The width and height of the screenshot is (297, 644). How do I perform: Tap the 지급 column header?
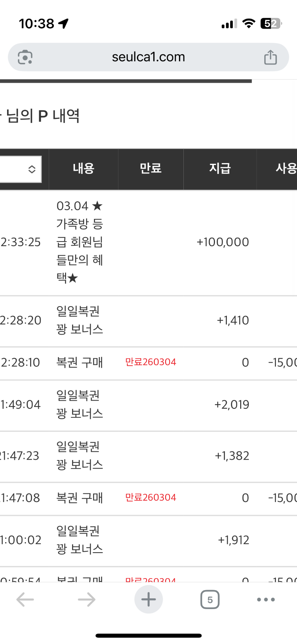220,169
